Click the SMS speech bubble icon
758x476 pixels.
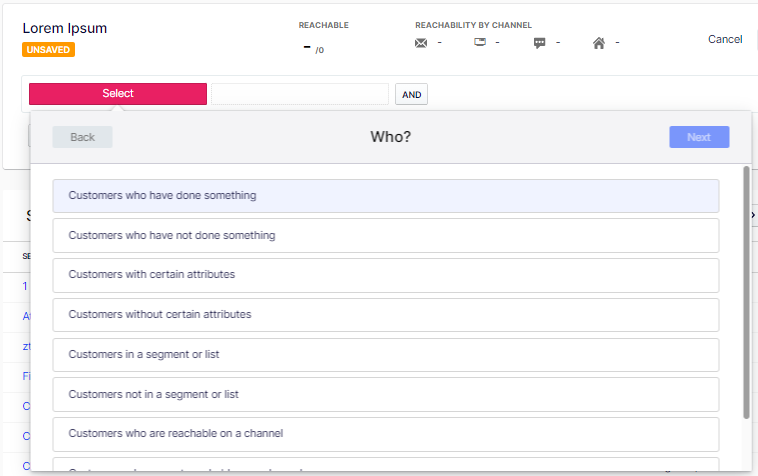539,43
